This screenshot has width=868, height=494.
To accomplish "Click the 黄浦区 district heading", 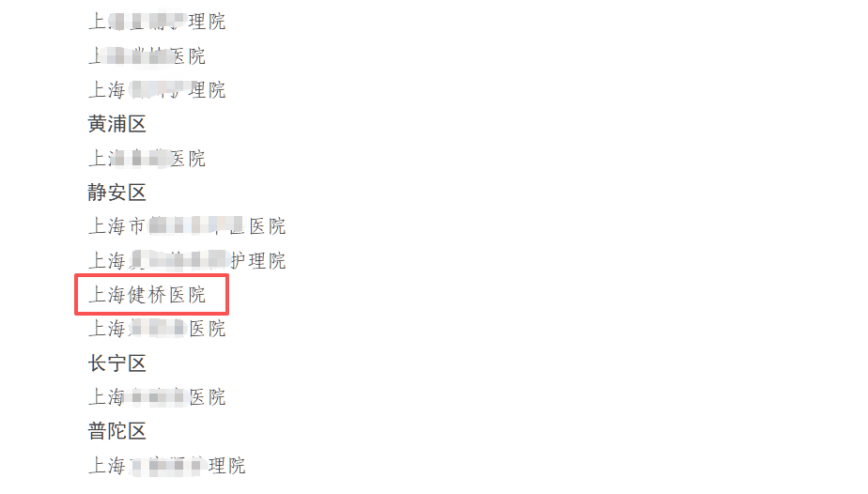I will click(x=116, y=124).
